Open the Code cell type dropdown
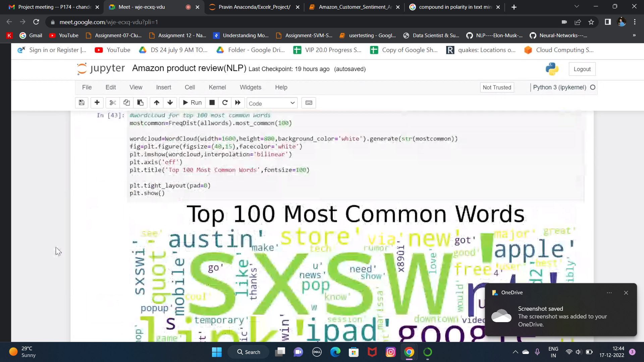Screen dimensions: 644x362 pos(272,103)
